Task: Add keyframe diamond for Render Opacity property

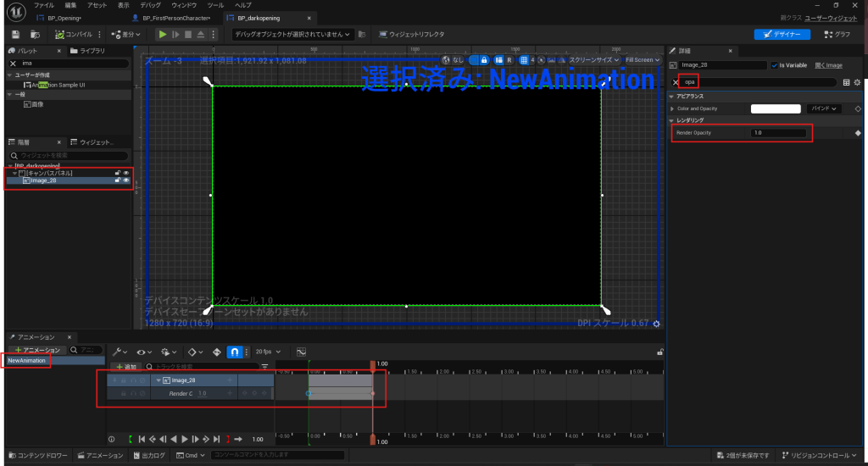Action: 857,133
